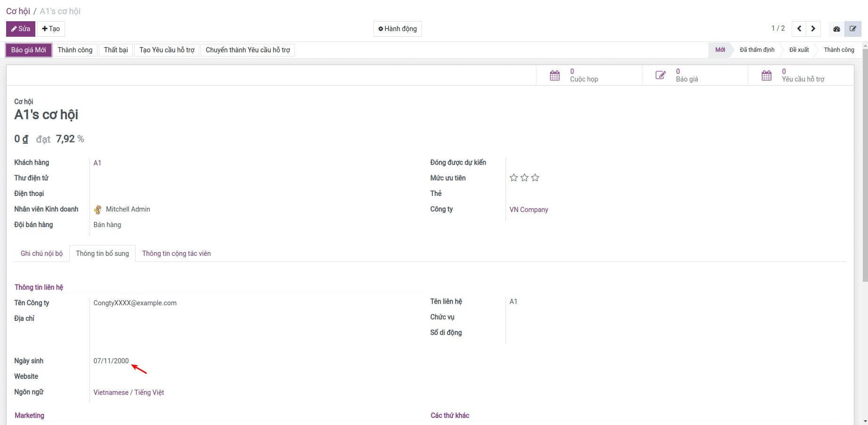Set stage to Đã thẩm định
868x425 pixels.
pos(756,50)
